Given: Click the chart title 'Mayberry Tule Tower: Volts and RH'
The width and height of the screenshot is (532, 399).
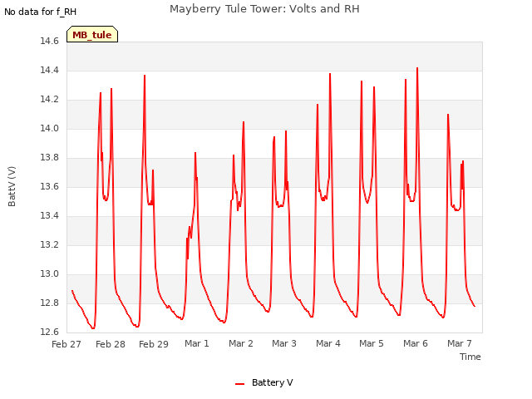Looking at the screenshot, I should click(x=264, y=9).
